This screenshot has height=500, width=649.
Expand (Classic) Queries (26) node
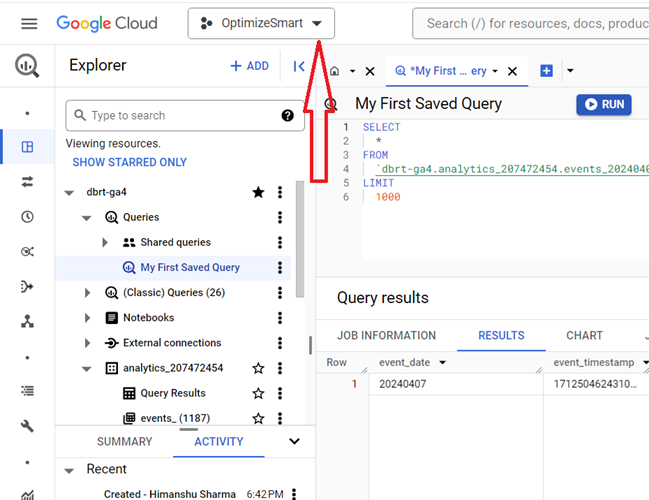[x=87, y=293]
